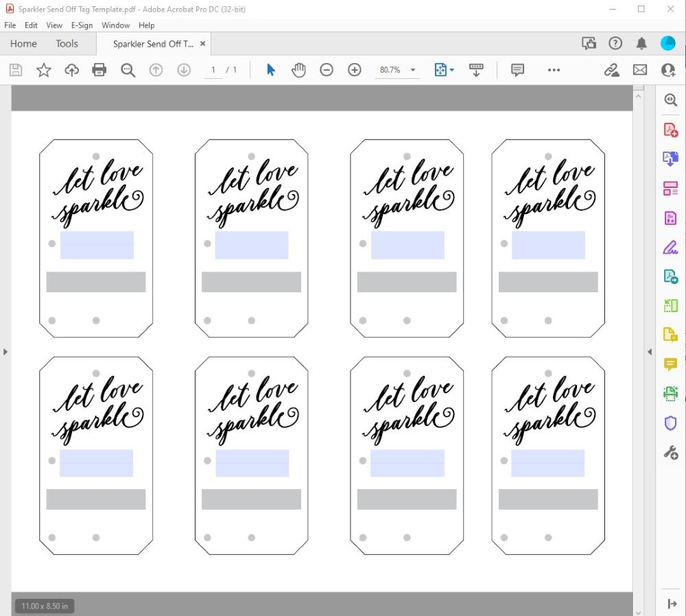Open the Print dialog from toolbar
Viewport: 686px width, 616px height.
pos(99,69)
